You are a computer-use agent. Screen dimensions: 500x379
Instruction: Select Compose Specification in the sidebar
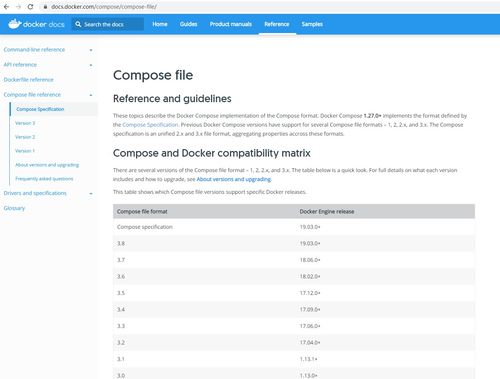(40, 109)
